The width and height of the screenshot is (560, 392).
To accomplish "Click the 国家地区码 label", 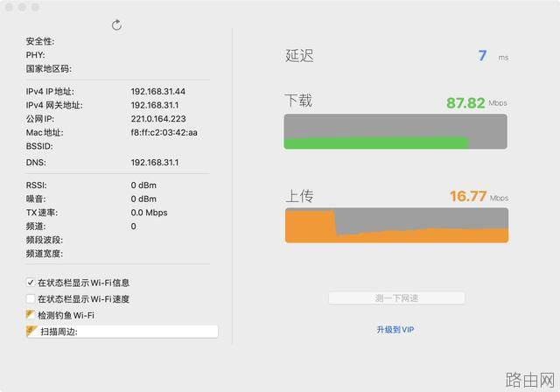I will (49, 68).
